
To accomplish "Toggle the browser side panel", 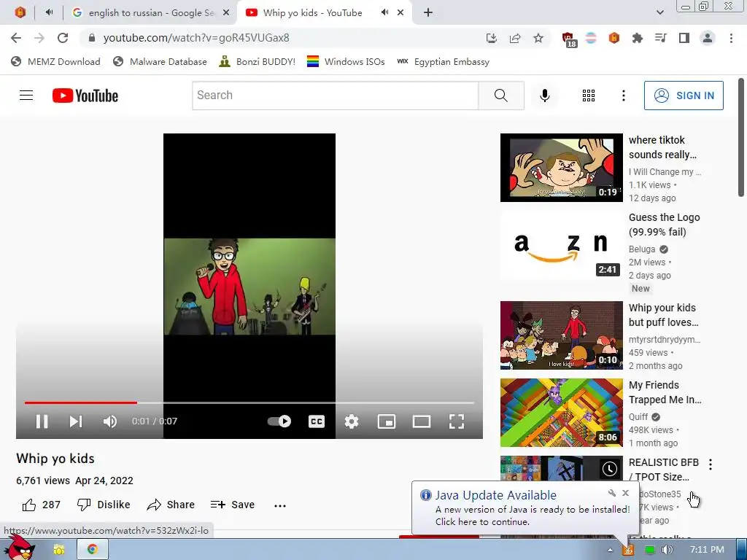I will (684, 38).
